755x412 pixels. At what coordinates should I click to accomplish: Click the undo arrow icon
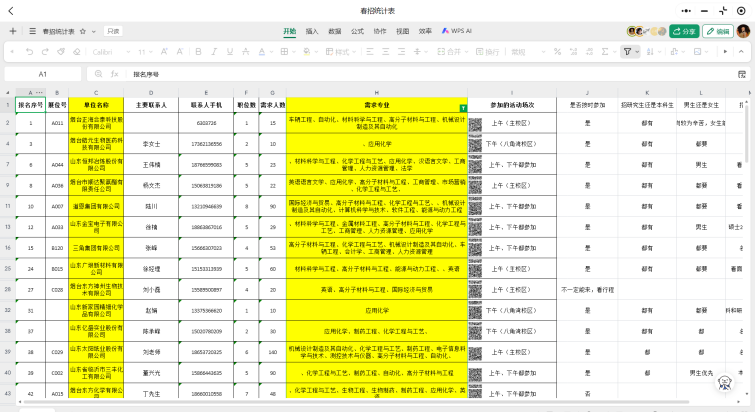click(x=29, y=51)
